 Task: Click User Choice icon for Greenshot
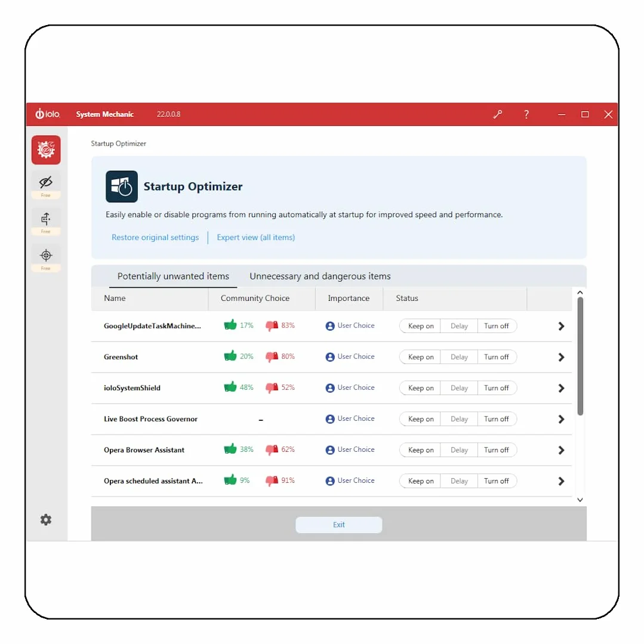330,357
